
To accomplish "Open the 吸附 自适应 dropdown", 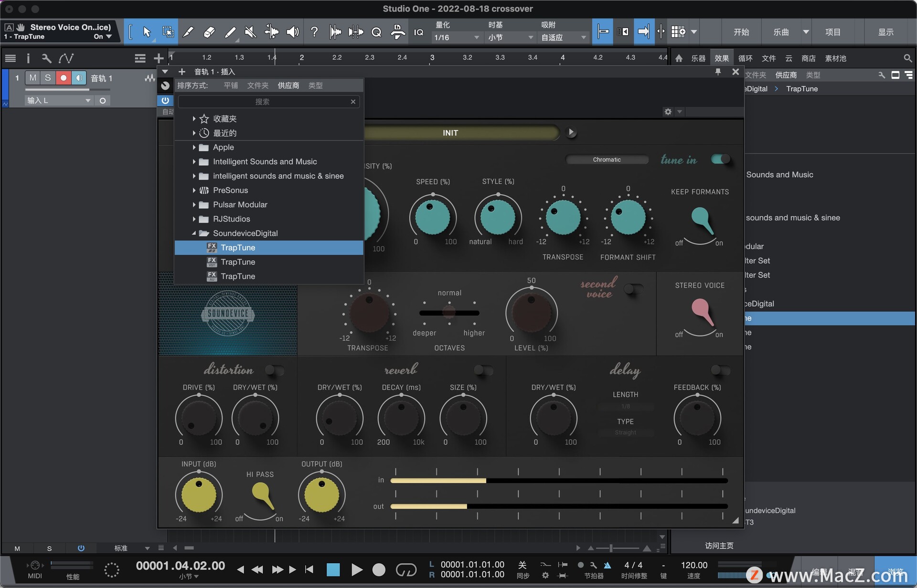I will tap(564, 37).
